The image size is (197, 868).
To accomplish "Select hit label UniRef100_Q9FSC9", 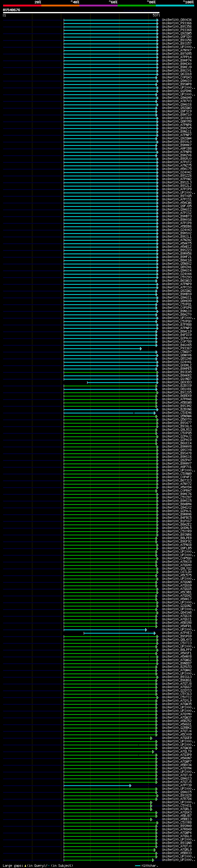I will pyautogui.click(x=176, y=111).
